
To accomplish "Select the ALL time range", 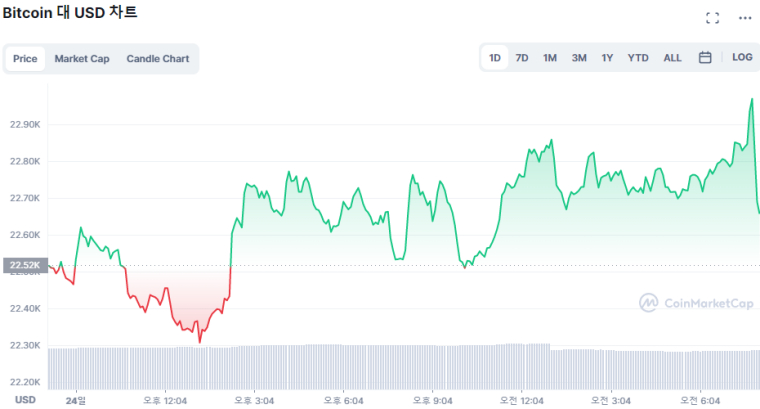I will [x=673, y=58].
